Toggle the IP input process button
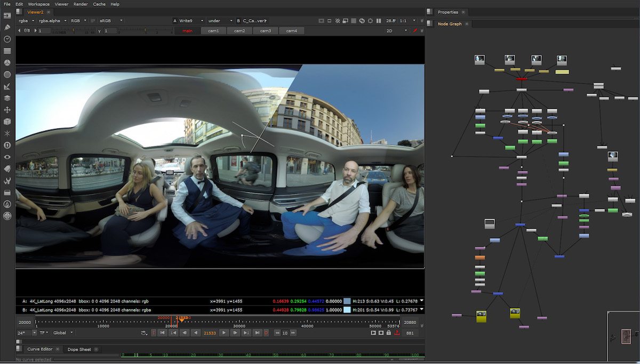640x364 pixels. (x=93, y=21)
